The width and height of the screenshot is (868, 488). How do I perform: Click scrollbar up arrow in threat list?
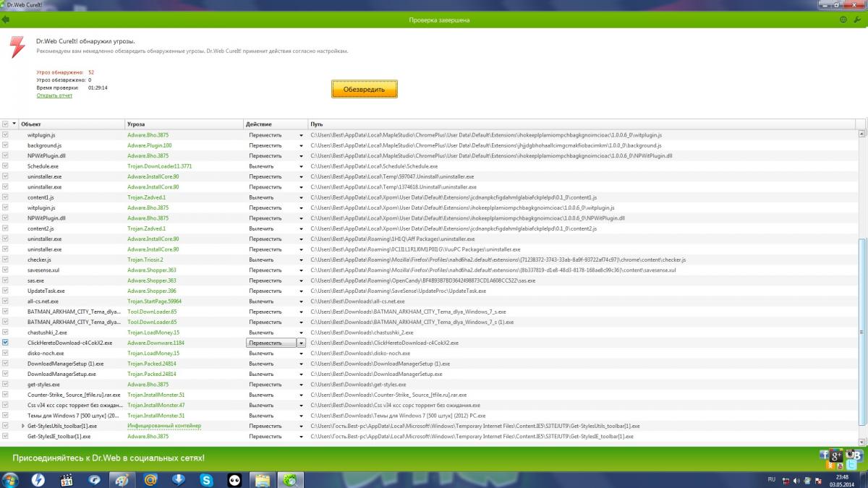861,134
